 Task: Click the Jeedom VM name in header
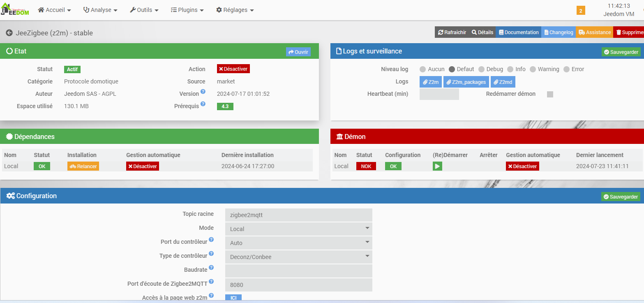619,14
